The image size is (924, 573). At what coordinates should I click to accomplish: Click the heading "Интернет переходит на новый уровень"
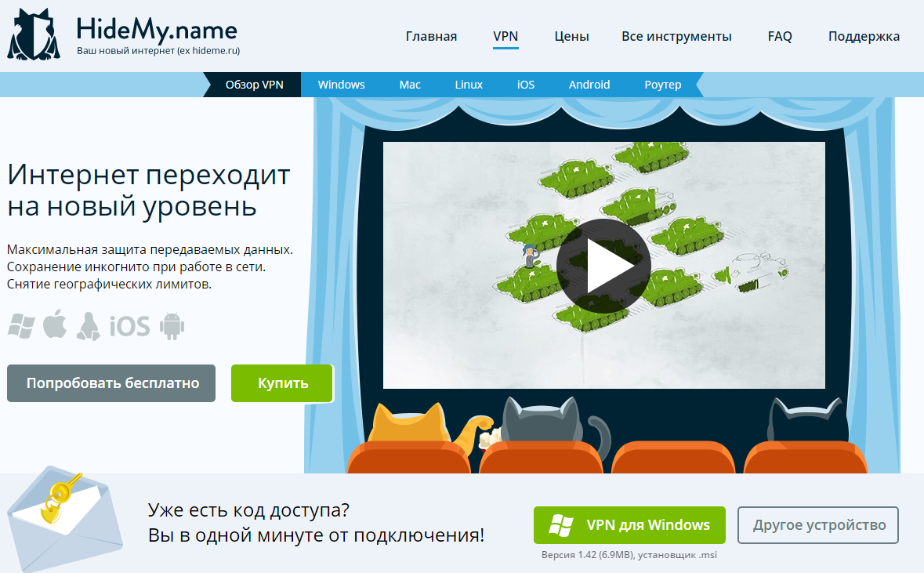[x=148, y=190]
